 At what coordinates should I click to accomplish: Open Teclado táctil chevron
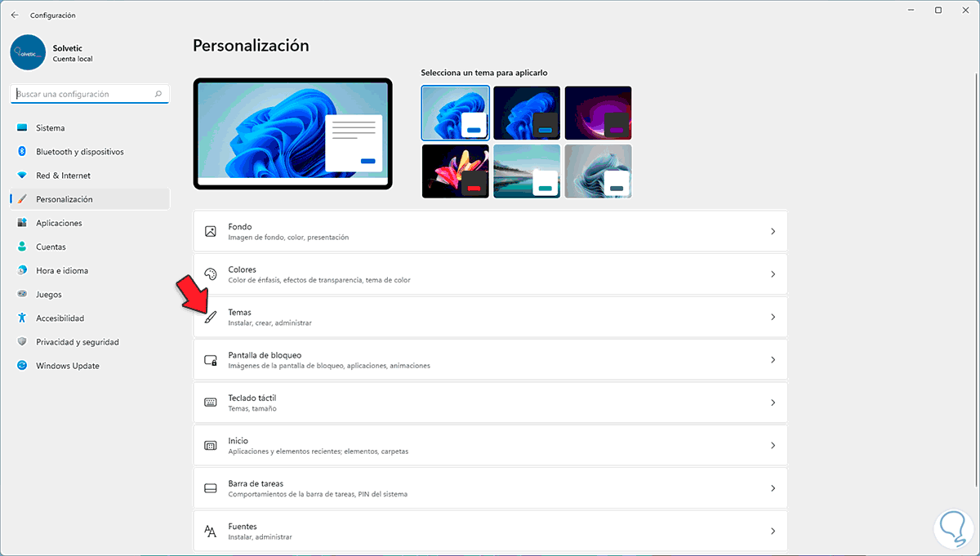tap(773, 403)
